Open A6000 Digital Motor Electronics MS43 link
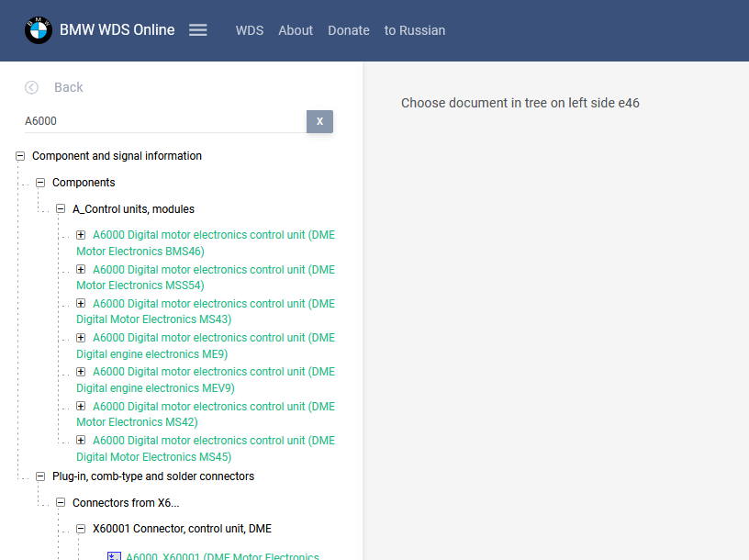The height and width of the screenshot is (560, 749). click(206, 311)
